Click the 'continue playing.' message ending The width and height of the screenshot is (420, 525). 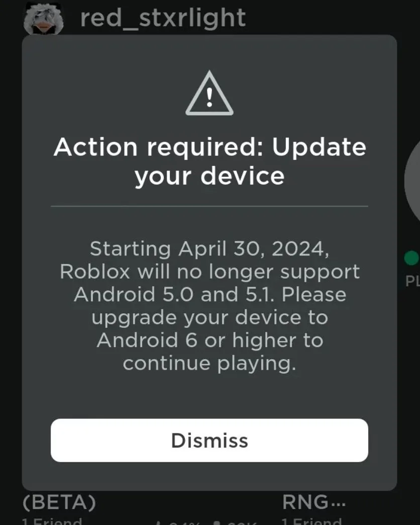pos(209,363)
